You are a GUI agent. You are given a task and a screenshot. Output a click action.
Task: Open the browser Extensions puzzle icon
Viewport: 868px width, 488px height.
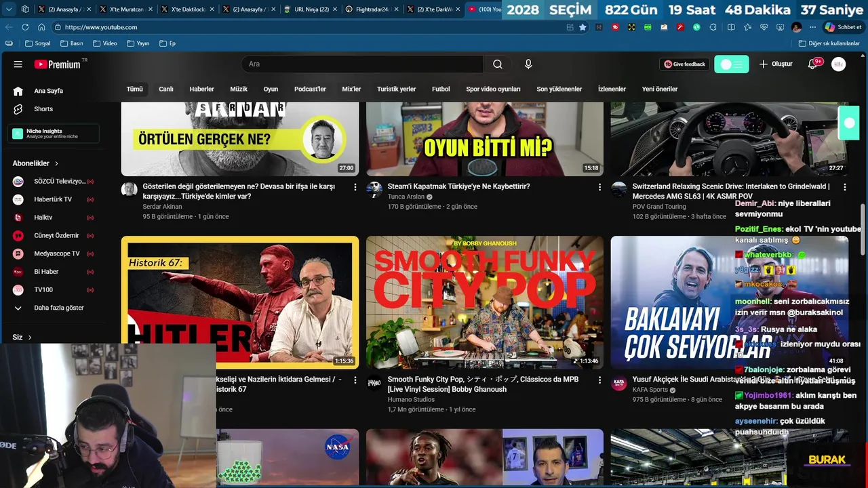(713, 27)
